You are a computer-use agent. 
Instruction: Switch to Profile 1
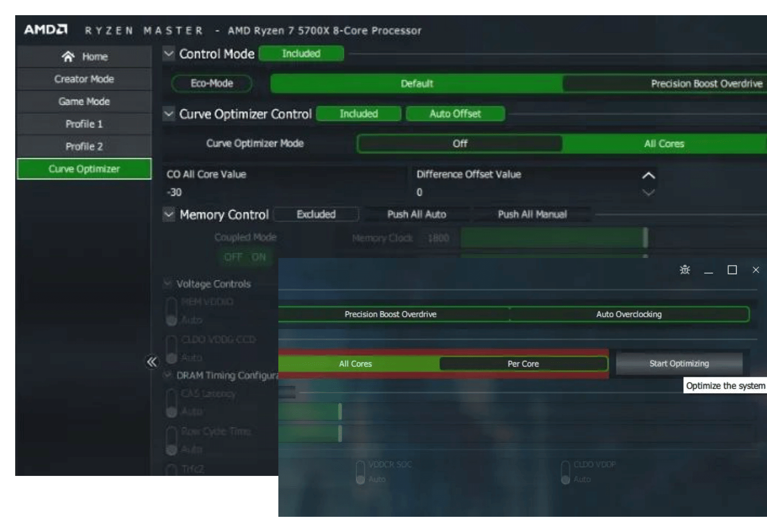coord(84,124)
